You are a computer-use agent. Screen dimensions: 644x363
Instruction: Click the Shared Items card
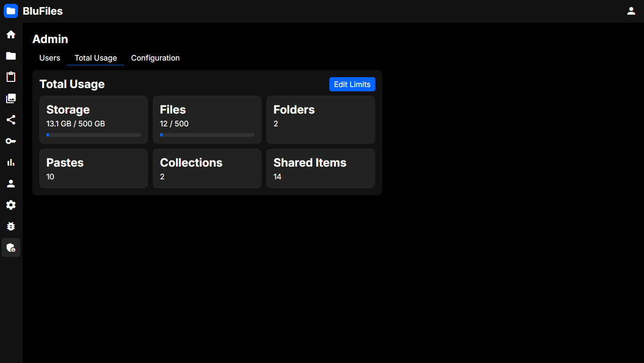(x=321, y=168)
